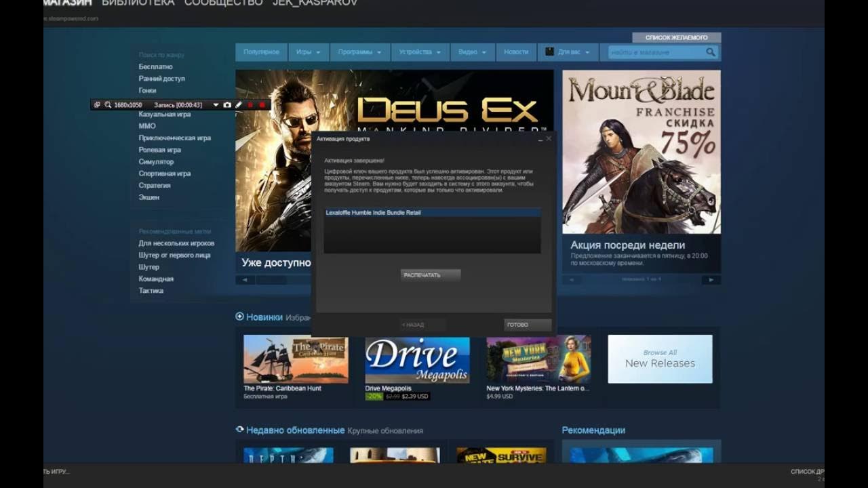This screenshot has height=488, width=868.
Task: Select the Ролевая игра genre link
Action: coord(159,150)
